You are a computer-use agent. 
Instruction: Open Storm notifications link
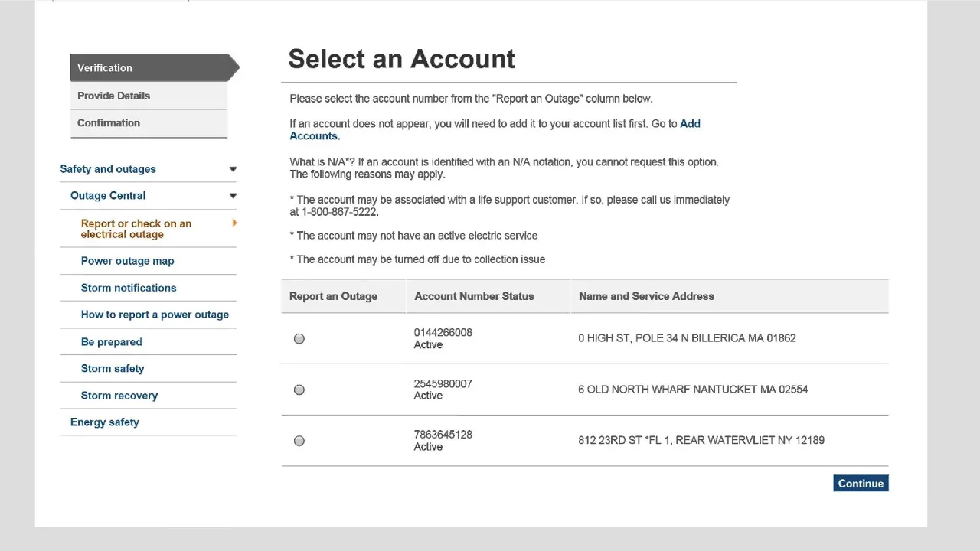tap(129, 288)
